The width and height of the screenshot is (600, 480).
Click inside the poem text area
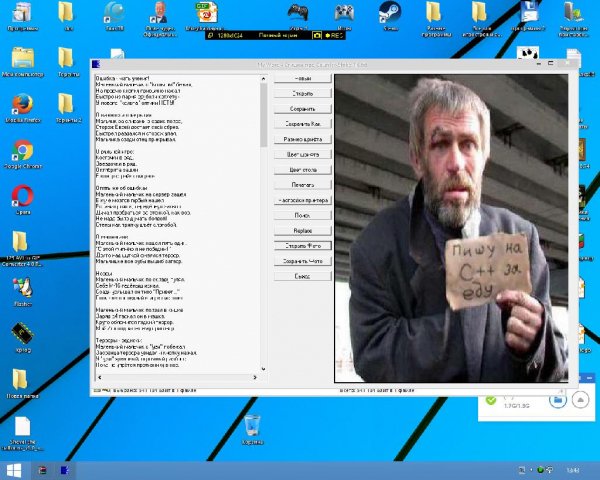178,224
